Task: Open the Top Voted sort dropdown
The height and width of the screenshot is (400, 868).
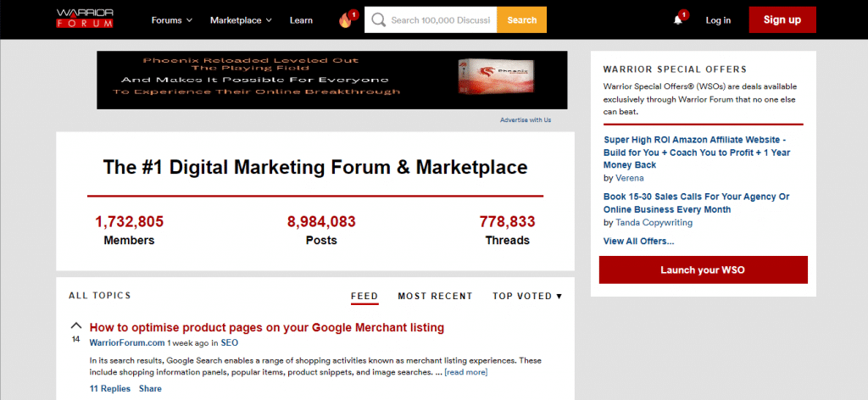Action: [x=527, y=296]
